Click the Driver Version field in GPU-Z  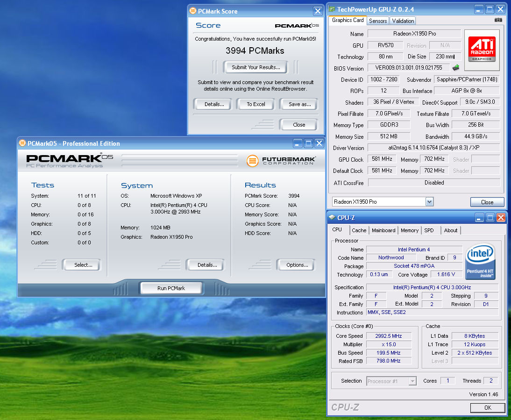point(433,148)
